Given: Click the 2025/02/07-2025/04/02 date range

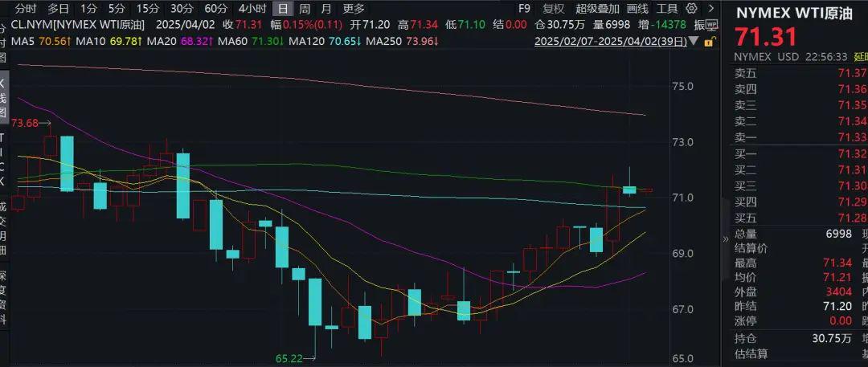Looking at the screenshot, I should [x=611, y=42].
